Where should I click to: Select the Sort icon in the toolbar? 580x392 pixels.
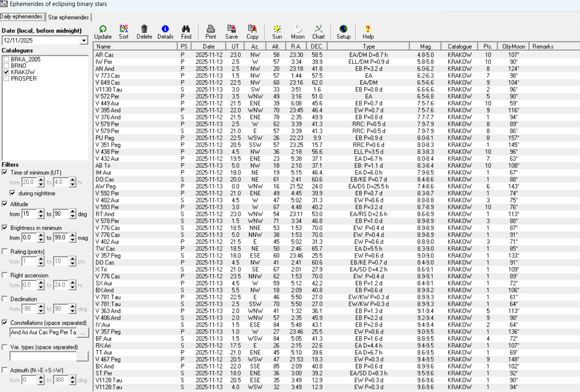(x=124, y=32)
